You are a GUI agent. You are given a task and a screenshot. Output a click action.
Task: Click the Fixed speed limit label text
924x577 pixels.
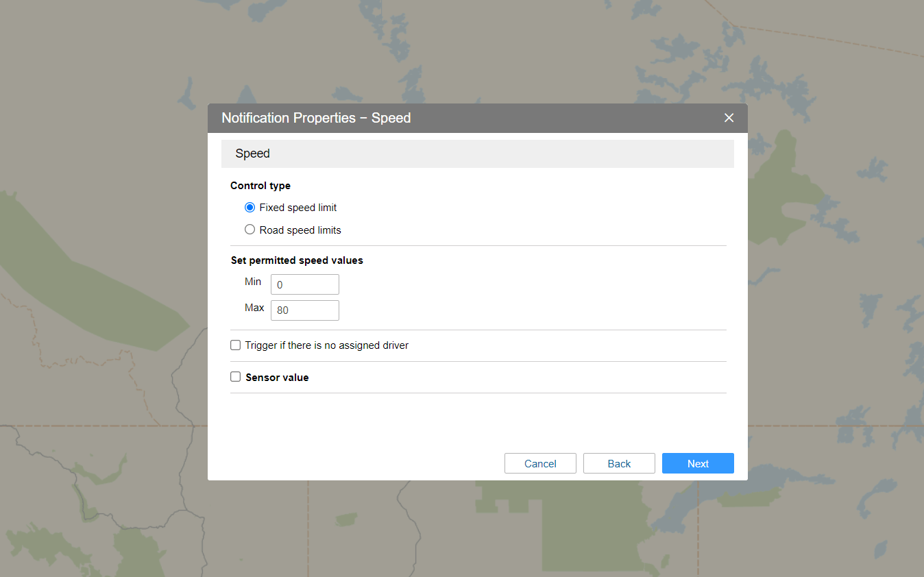point(298,208)
